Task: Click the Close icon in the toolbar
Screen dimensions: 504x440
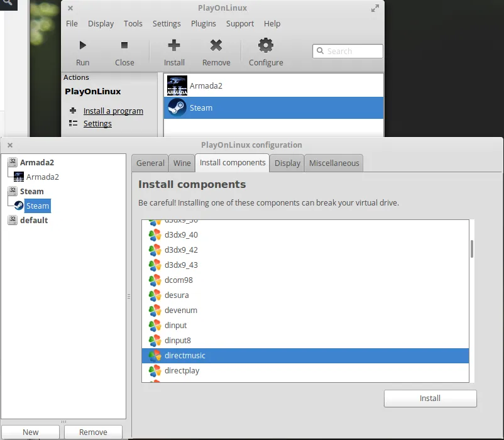Action: 124,45
